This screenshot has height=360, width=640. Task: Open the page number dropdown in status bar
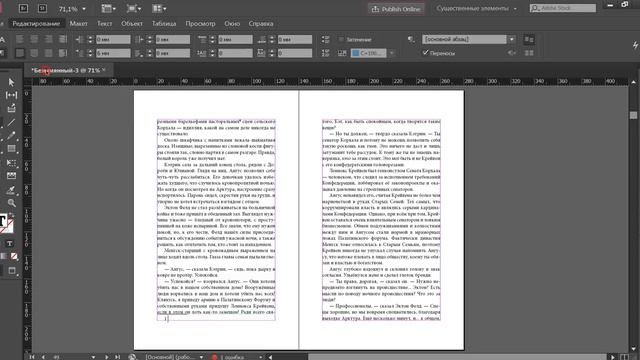[x=93, y=357]
